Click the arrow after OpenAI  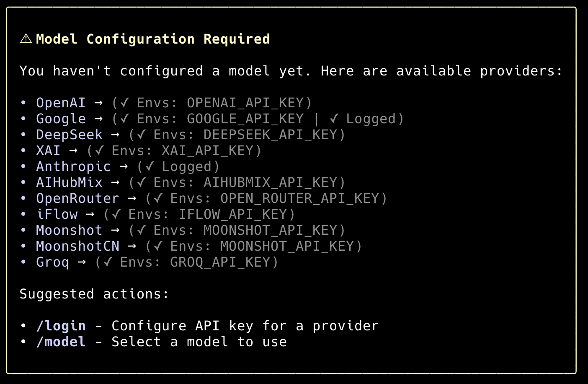pos(98,103)
